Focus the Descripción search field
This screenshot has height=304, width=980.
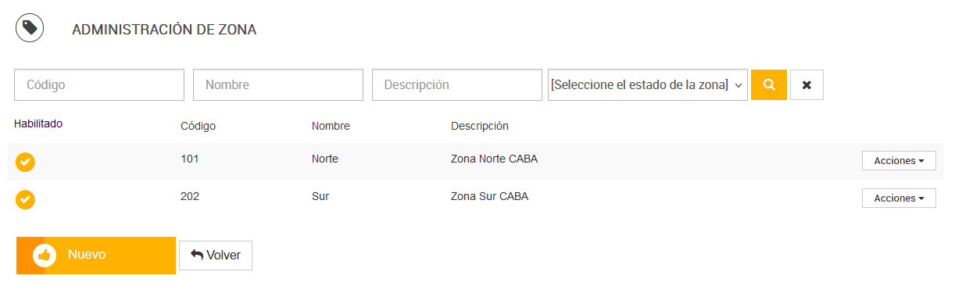tap(457, 84)
